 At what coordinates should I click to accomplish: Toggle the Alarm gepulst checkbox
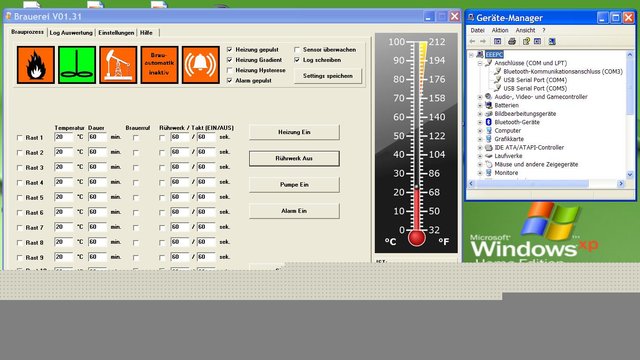tap(229, 80)
